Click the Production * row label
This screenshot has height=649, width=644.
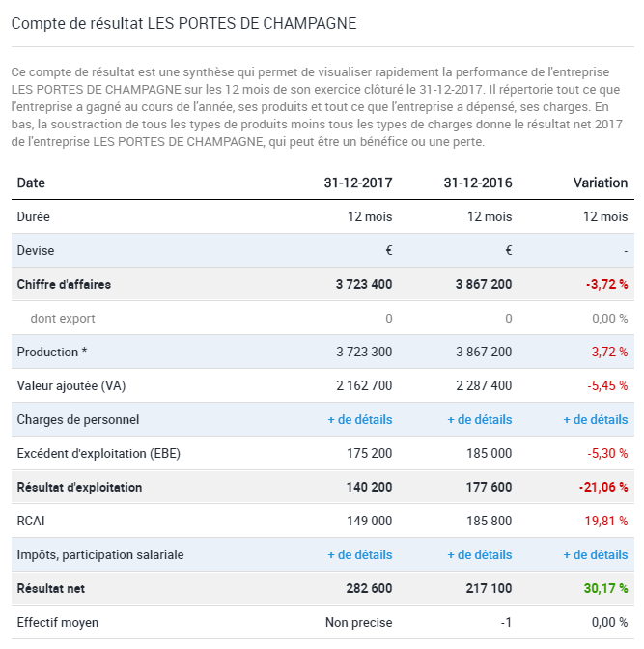point(53,352)
